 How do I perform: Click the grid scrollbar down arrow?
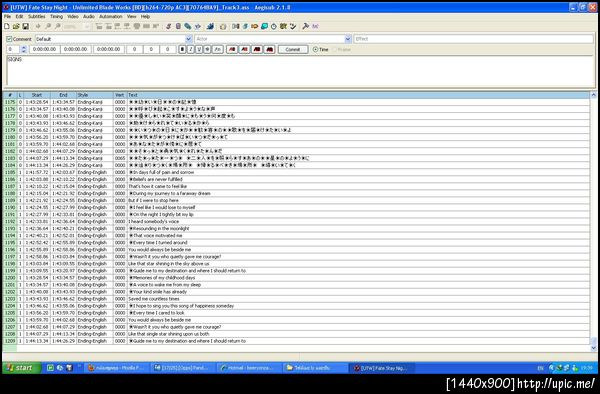coord(593,348)
